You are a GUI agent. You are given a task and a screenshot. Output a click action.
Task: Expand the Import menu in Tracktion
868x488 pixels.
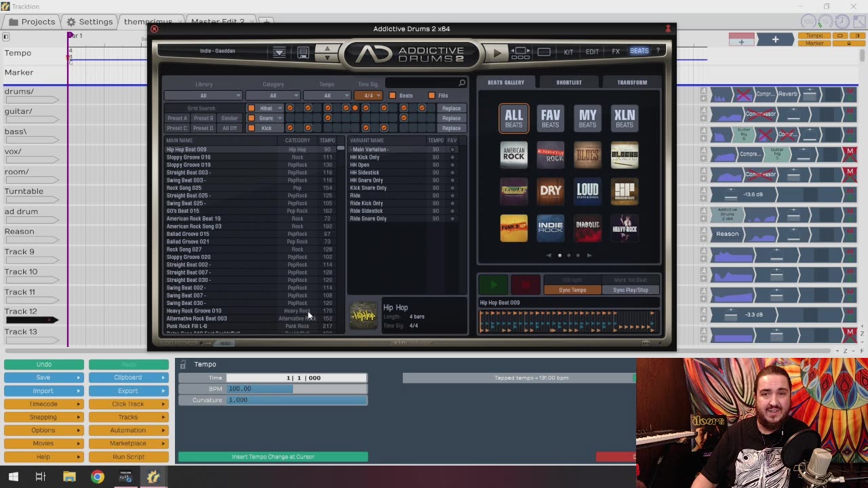click(43, 391)
